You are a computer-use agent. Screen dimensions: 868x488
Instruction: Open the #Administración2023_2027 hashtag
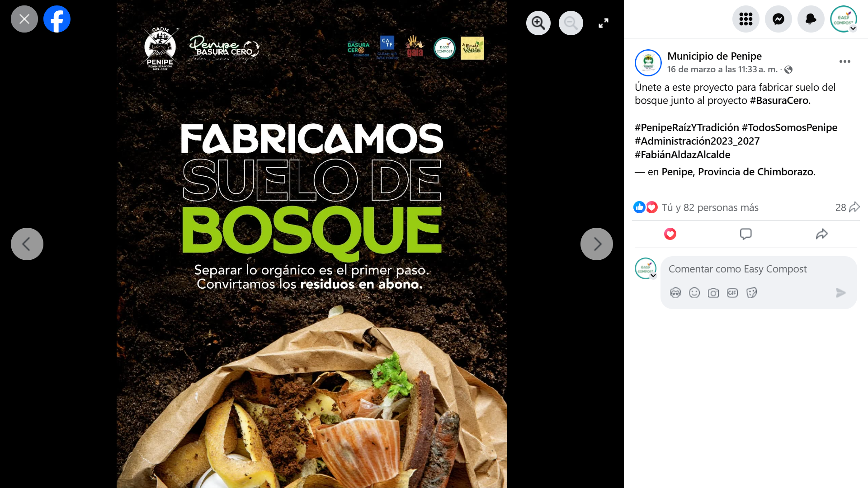tap(697, 141)
